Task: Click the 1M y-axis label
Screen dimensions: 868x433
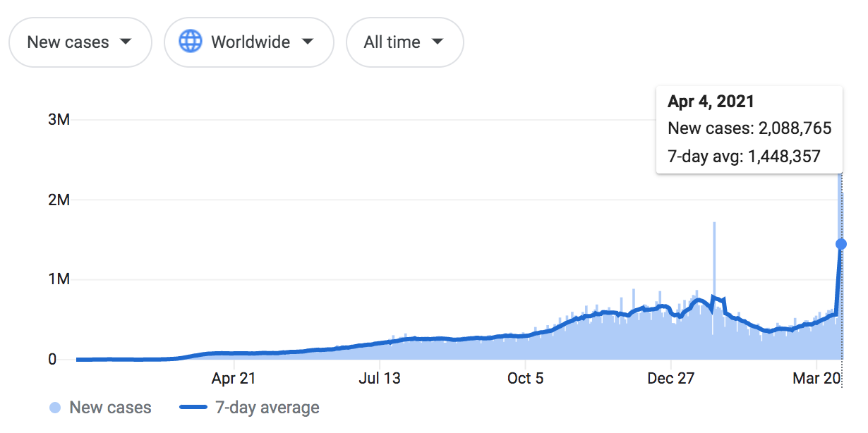Action: tap(59, 280)
